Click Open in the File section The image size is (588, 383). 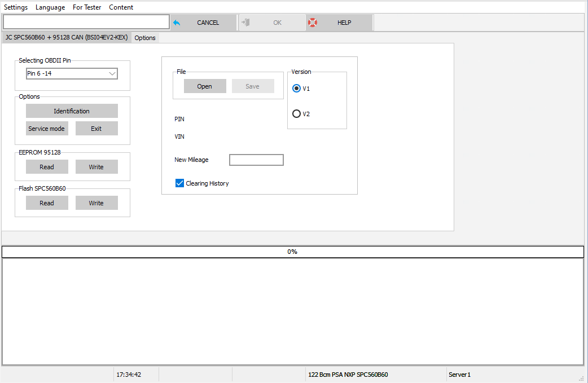click(204, 86)
